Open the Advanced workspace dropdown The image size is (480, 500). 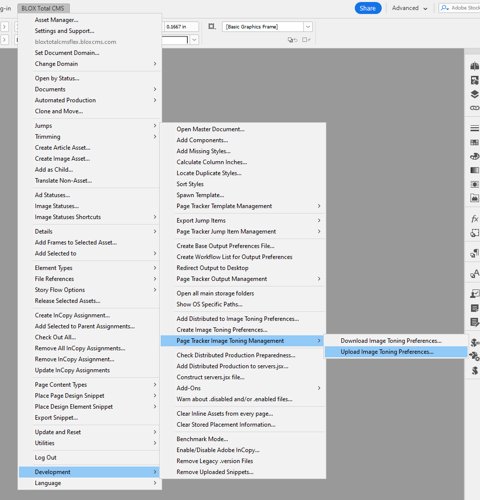(x=410, y=8)
